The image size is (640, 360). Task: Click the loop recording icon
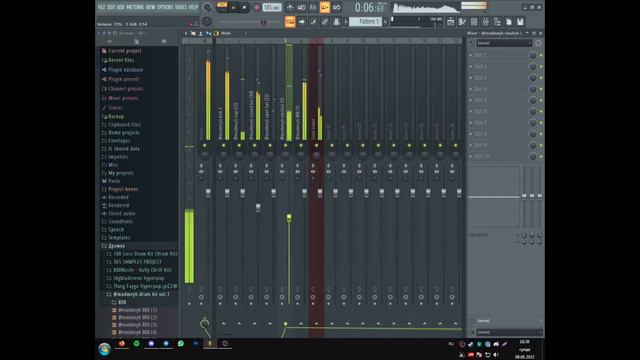coord(336,7)
